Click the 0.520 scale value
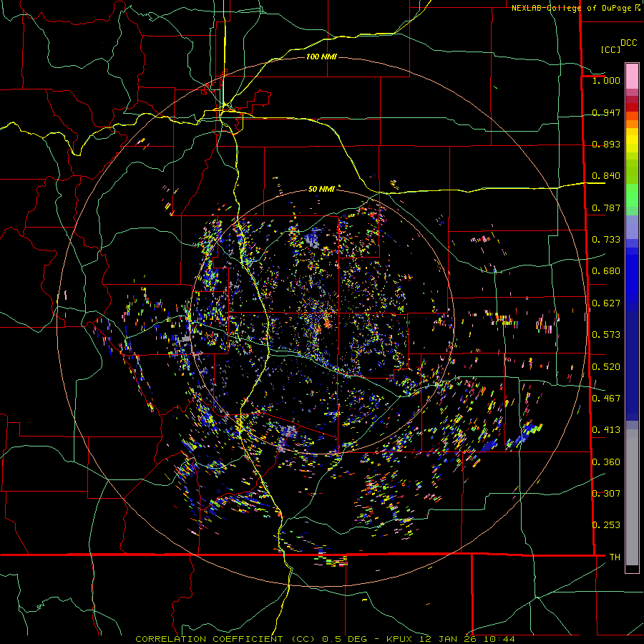The image size is (644, 644). (606, 367)
